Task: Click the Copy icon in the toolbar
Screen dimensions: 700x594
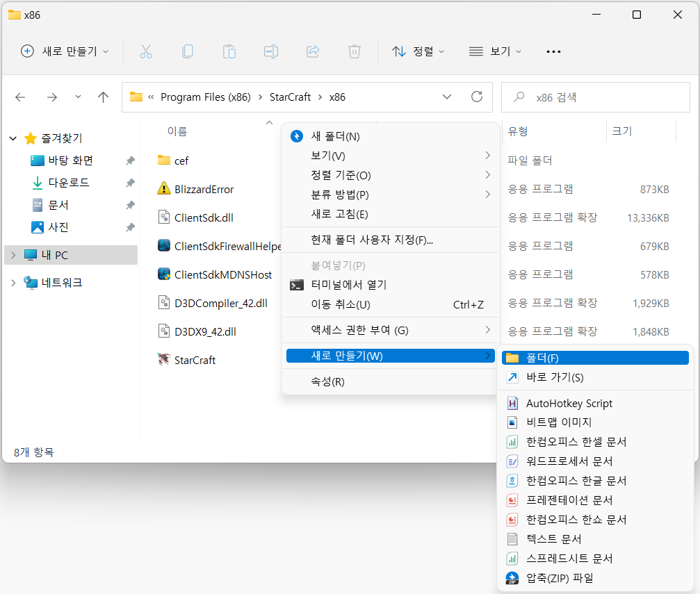Action: click(188, 52)
